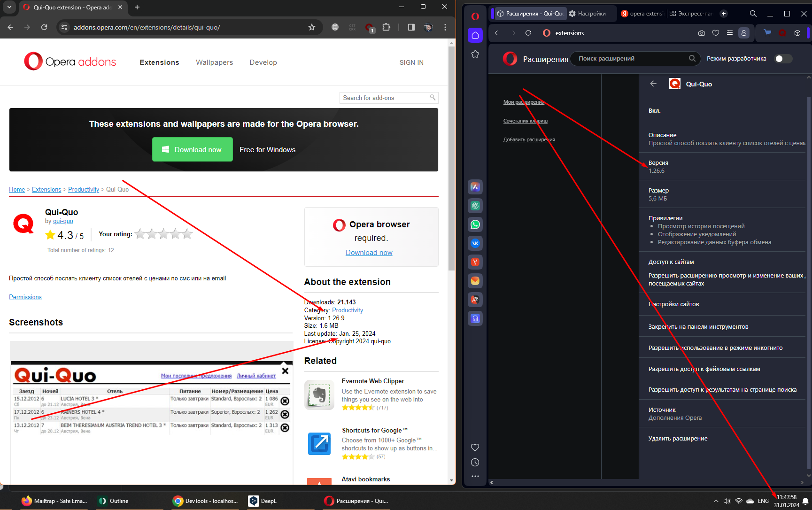Open Extensions menu on Opera addons
812x510 pixels.
[x=159, y=62]
